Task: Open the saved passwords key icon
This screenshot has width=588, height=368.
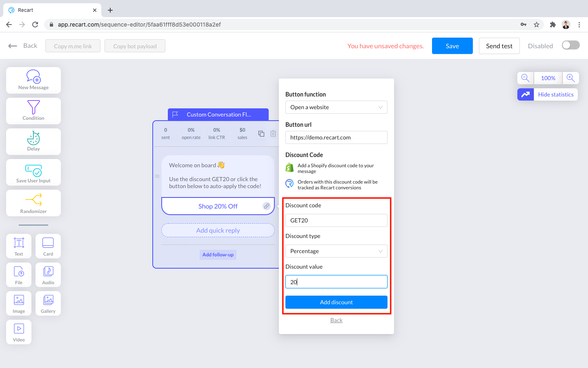Action: [523, 25]
